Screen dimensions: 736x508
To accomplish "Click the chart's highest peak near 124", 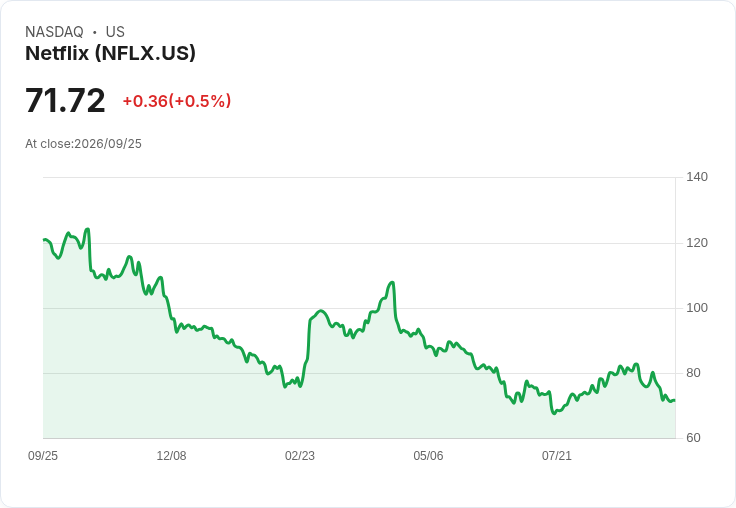I will point(87,229).
